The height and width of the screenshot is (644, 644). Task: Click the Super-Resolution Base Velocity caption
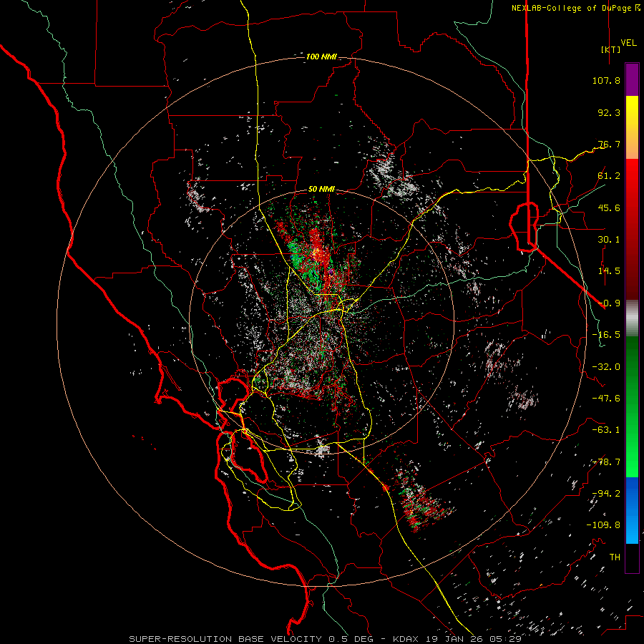[326, 639]
